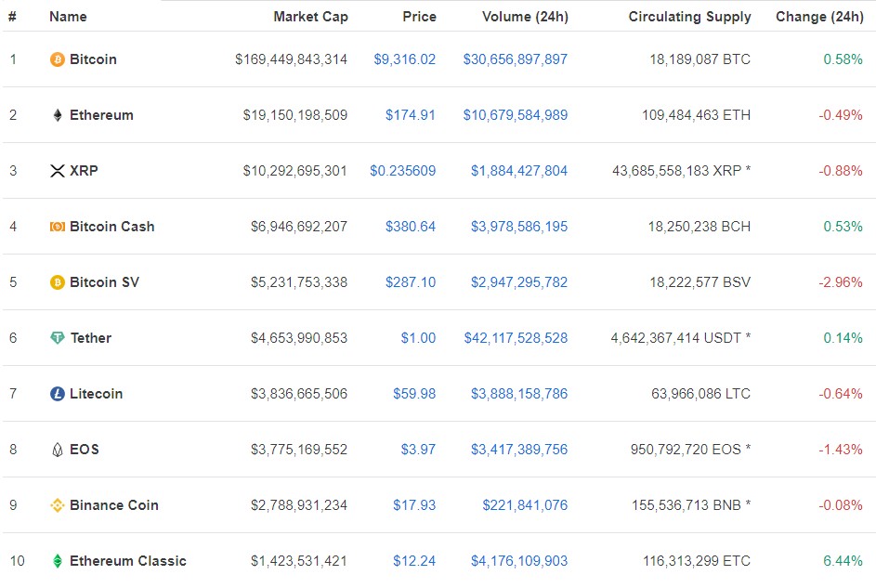Image resolution: width=876 pixels, height=588 pixels.
Task: Select XRP market cap $10,292,695,301
Action: click(x=295, y=171)
